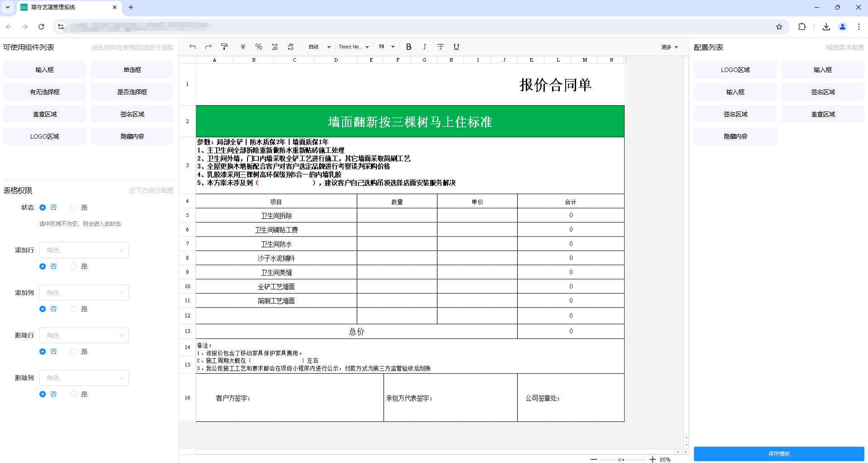The image size is (868, 463).
Task: Open Chrome three-dot menu
Action: (x=859, y=27)
